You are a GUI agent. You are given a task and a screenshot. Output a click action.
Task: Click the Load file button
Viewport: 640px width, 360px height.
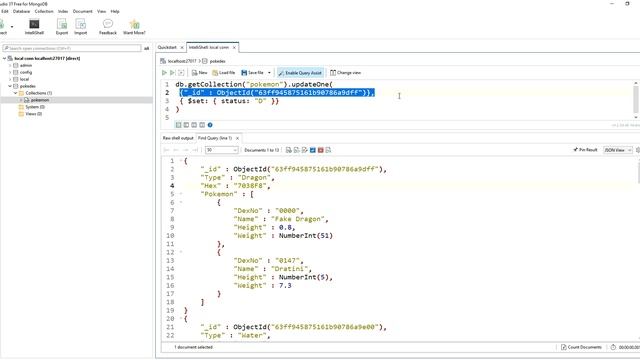click(x=223, y=73)
